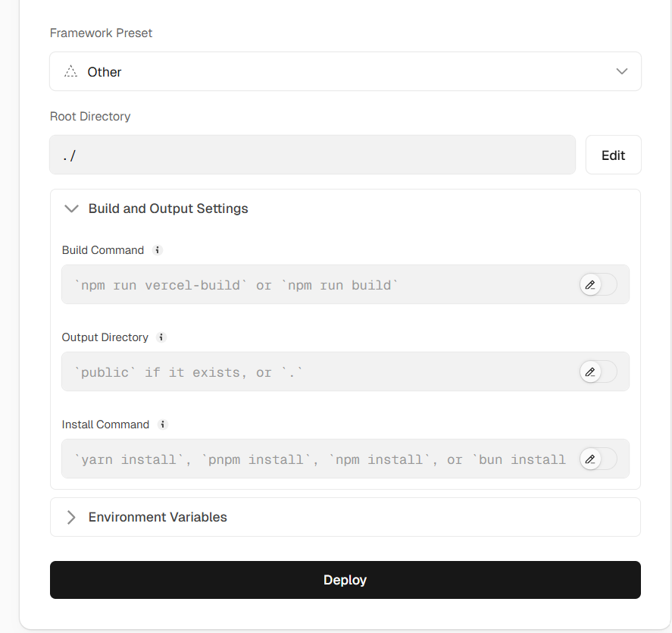Viewport: 672px width, 633px height.
Task: Enable the Build Command override toggle
Action: tap(598, 285)
